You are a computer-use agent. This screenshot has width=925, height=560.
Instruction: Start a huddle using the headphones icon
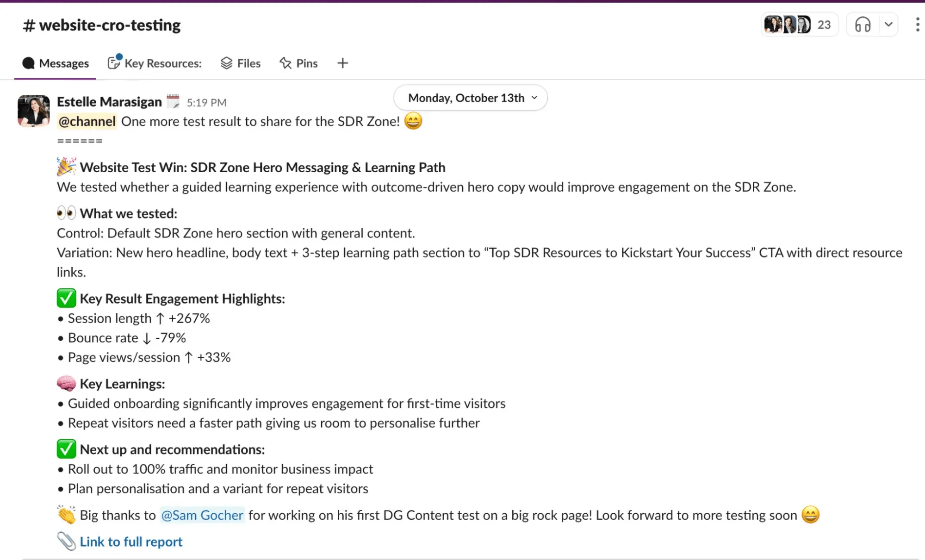[x=863, y=24]
